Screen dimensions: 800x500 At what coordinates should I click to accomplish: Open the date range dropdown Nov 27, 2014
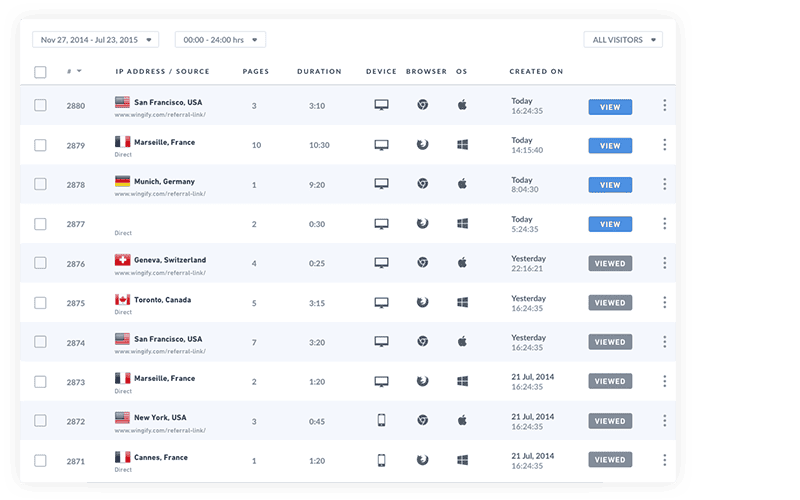pos(95,40)
